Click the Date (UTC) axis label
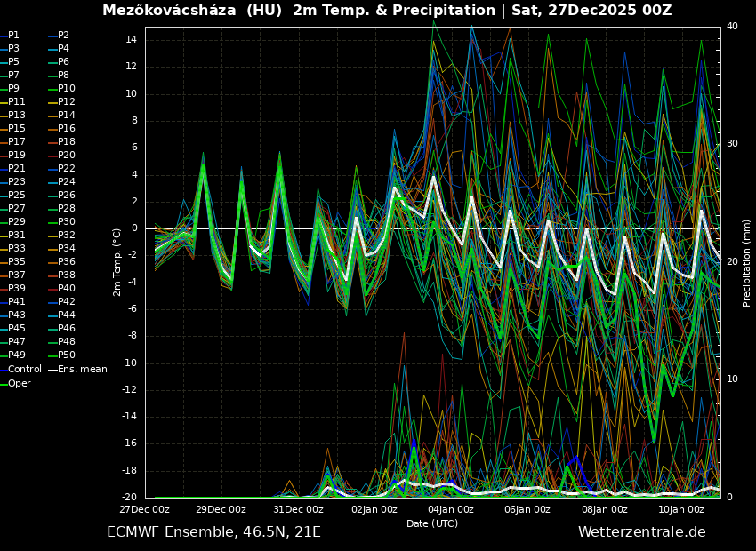The width and height of the screenshot is (756, 551). [432, 524]
